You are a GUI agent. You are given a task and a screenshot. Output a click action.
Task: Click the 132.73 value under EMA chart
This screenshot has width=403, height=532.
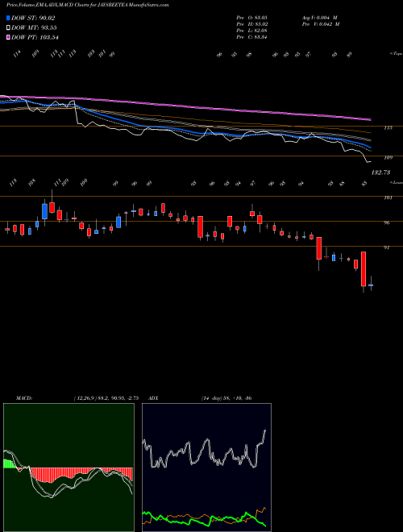coord(380,172)
